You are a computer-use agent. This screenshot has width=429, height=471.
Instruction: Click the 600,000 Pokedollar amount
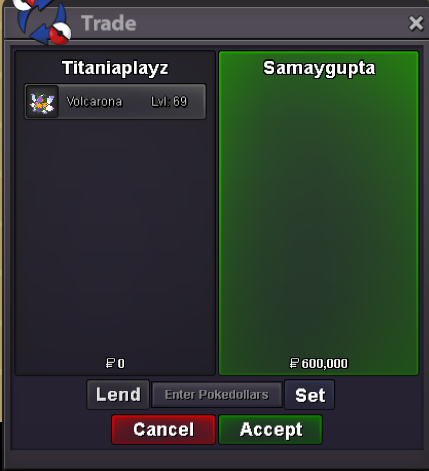click(x=324, y=363)
